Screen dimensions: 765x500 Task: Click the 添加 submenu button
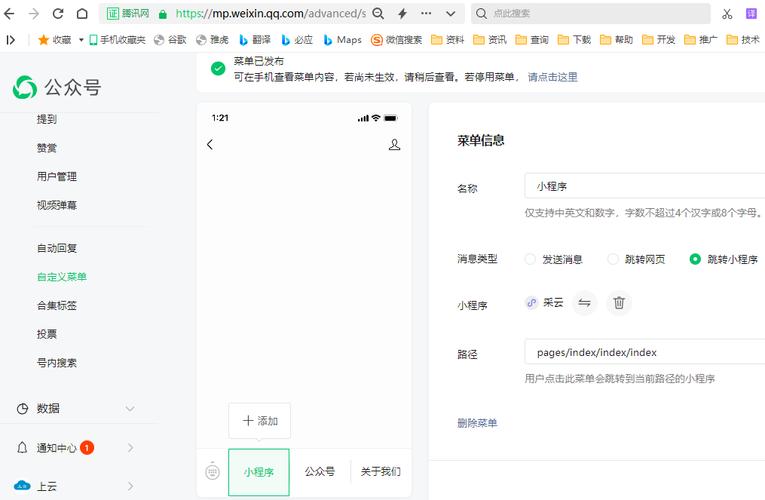(x=260, y=420)
